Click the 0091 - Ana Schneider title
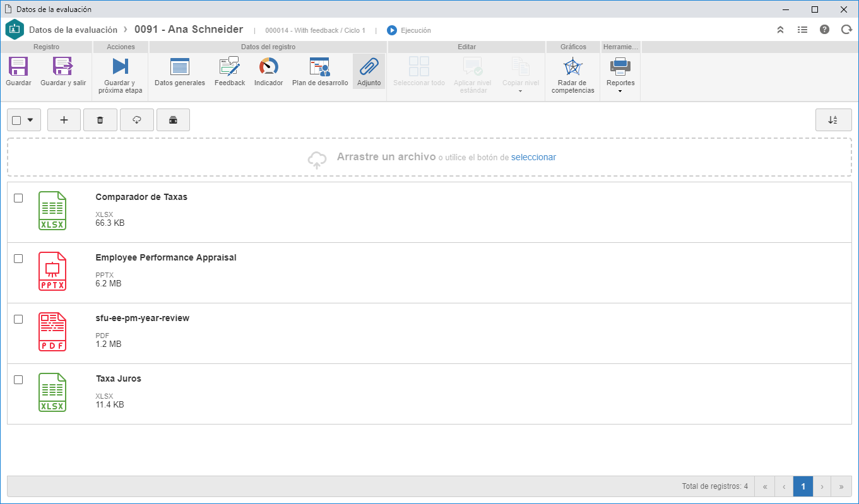The image size is (859, 504). coord(189,29)
